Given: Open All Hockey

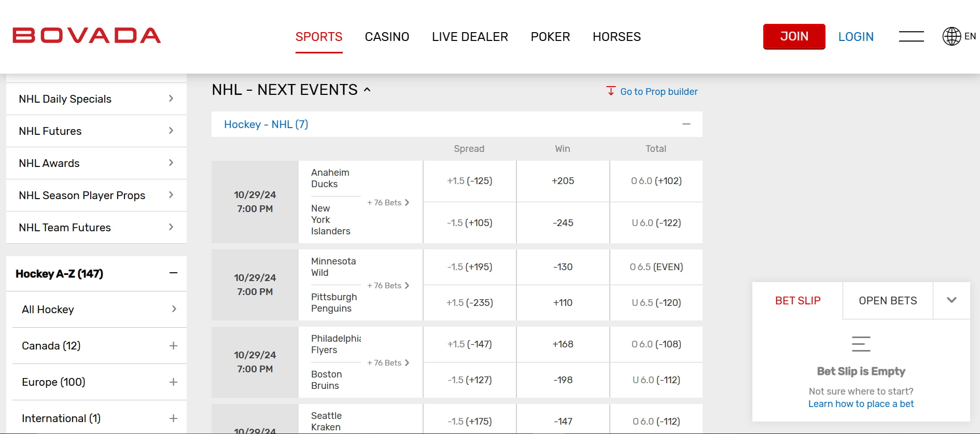Looking at the screenshot, I should click(x=100, y=309).
